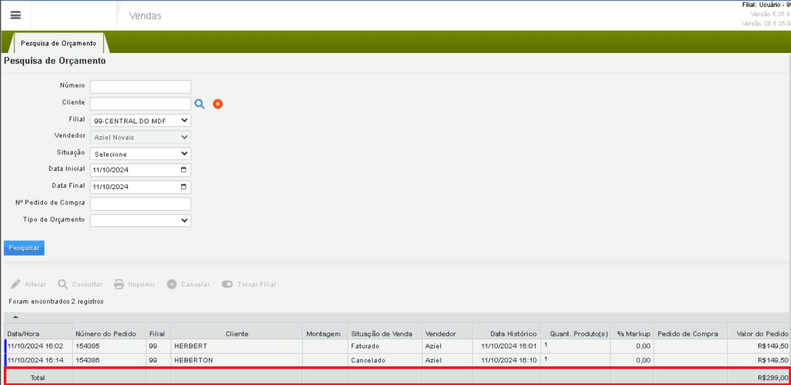The image size is (791, 385).
Task: Click Data Histórico 11/10/2024 16:01
Action: click(x=509, y=347)
